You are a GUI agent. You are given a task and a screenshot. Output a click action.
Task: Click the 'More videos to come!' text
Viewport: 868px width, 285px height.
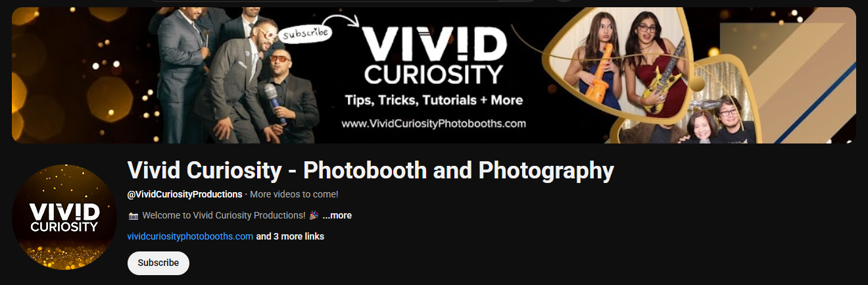point(294,194)
